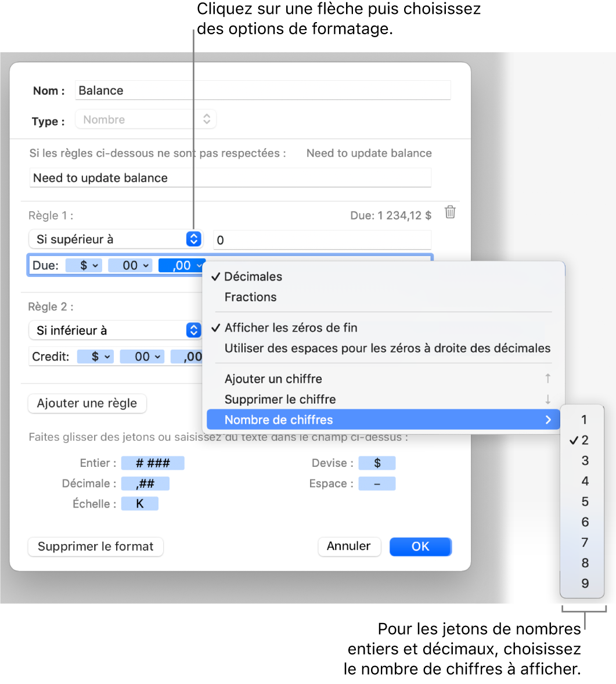Select 3 in the digits submenu
Viewport: 616px width, 684px height.
coord(582,460)
